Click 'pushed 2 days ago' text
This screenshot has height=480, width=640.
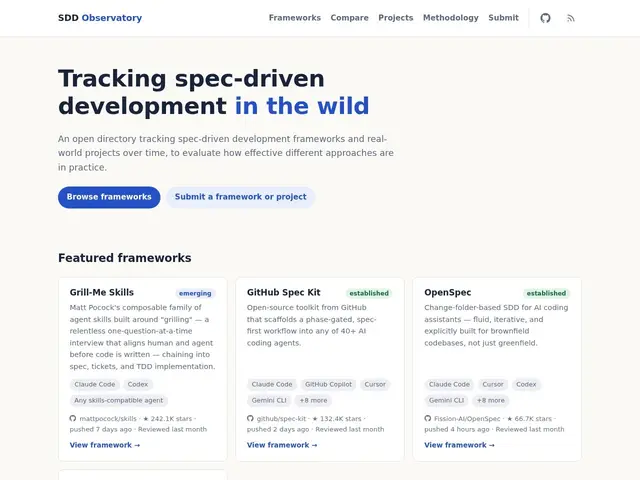click(278, 429)
